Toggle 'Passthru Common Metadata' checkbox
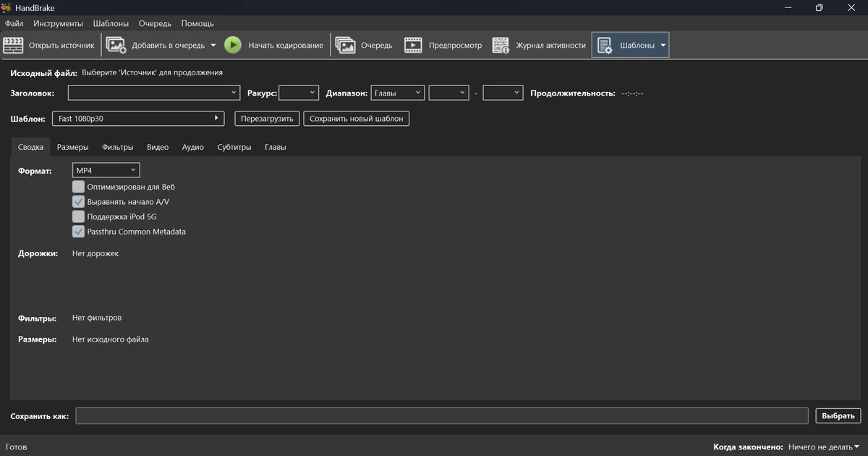 pos(79,232)
